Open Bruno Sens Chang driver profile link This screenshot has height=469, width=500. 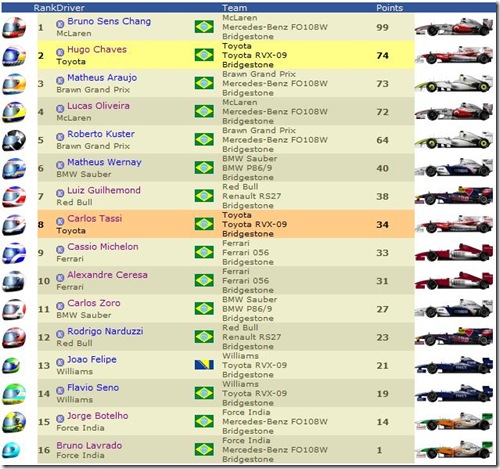pos(109,21)
